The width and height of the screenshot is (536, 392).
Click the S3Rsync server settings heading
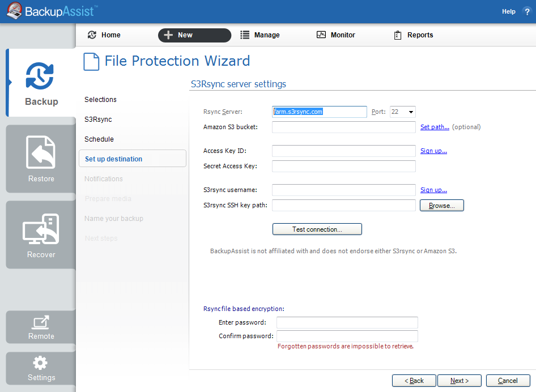tap(239, 84)
